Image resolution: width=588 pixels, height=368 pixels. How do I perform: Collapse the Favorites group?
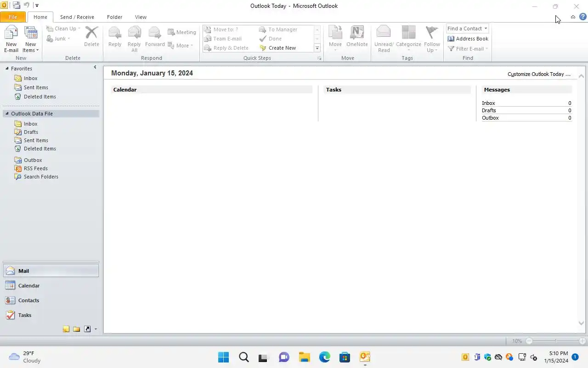[7, 68]
